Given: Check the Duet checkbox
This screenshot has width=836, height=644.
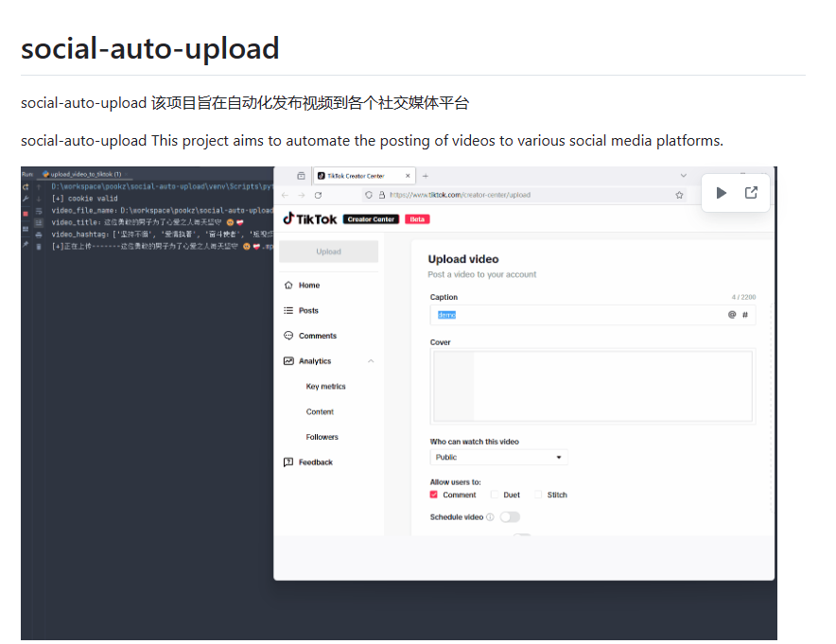Looking at the screenshot, I should coord(495,495).
